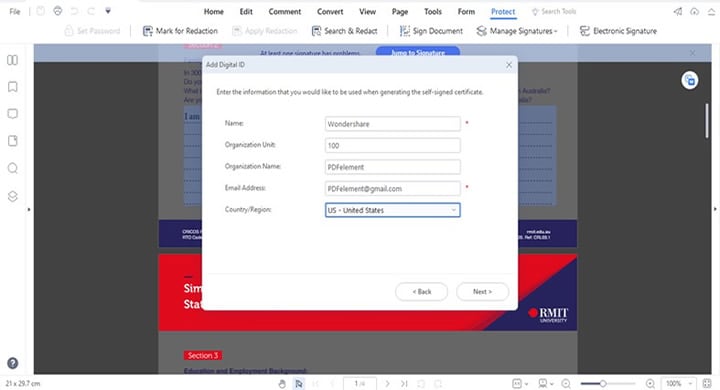Click the Sign Document tool
This screenshot has width=720, height=390.
pyautogui.click(x=431, y=31)
